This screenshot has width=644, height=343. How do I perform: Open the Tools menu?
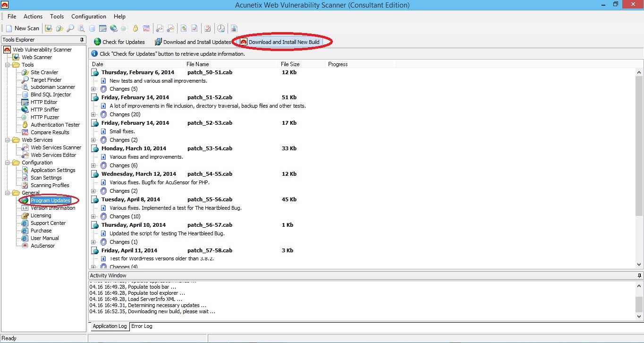[x=57, y=17]
